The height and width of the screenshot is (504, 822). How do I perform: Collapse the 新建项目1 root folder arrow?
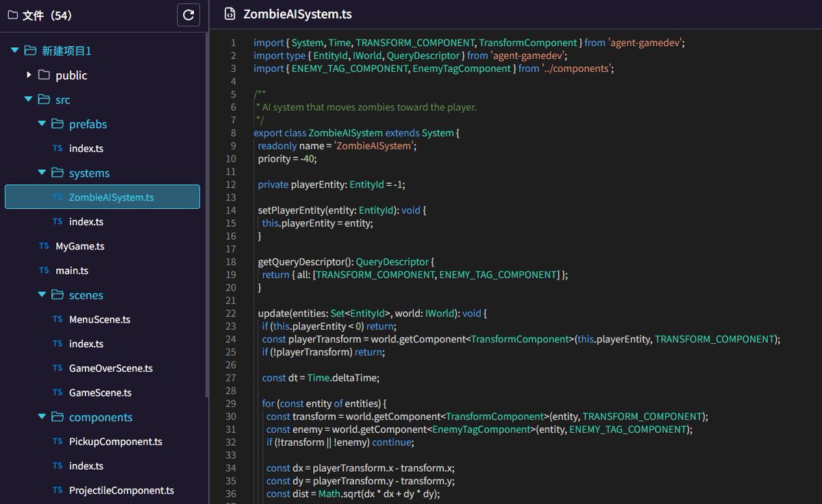pyautogui.click(x=14, y=51)
